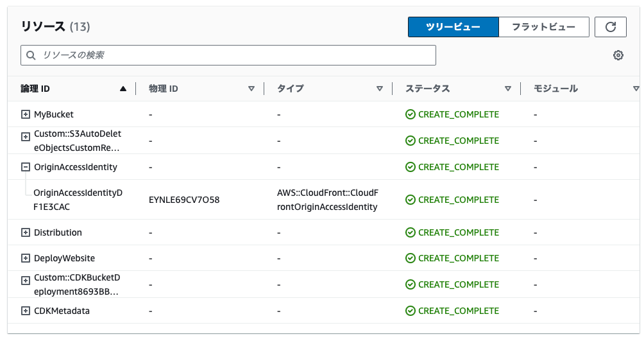Expand the MyBucket tree node

pos(26,114)
